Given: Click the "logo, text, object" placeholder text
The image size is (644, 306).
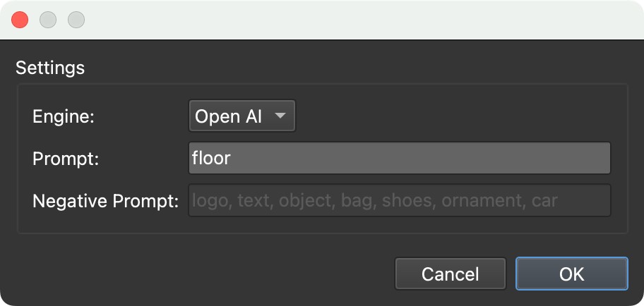Looking at the screenshot, I should (263, 201).
